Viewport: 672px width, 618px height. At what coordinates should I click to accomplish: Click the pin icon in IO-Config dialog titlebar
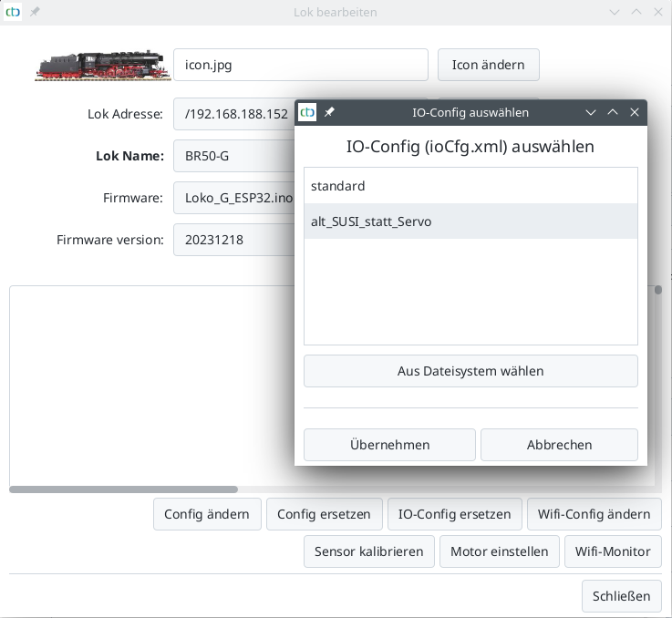point(329,112)
